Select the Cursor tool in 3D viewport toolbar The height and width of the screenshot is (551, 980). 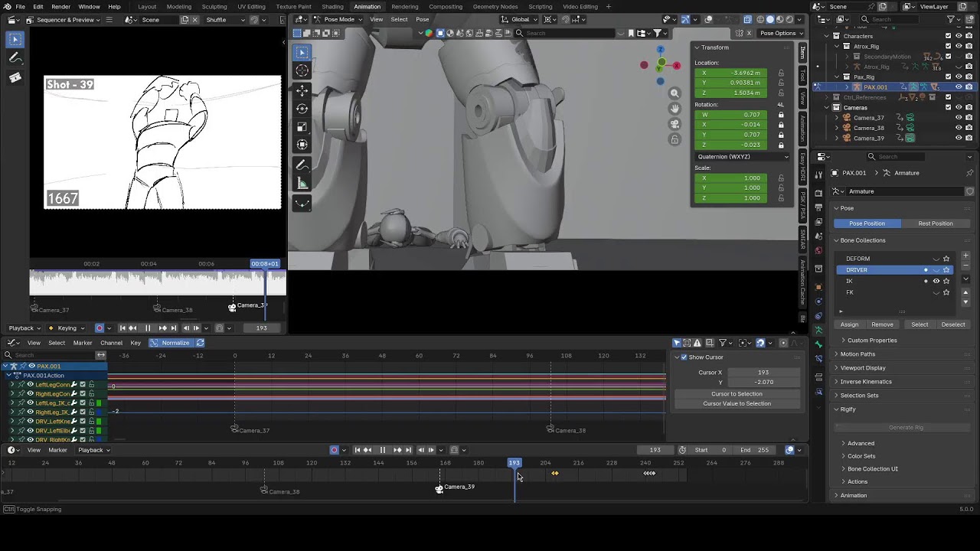(x=302, y=70)
